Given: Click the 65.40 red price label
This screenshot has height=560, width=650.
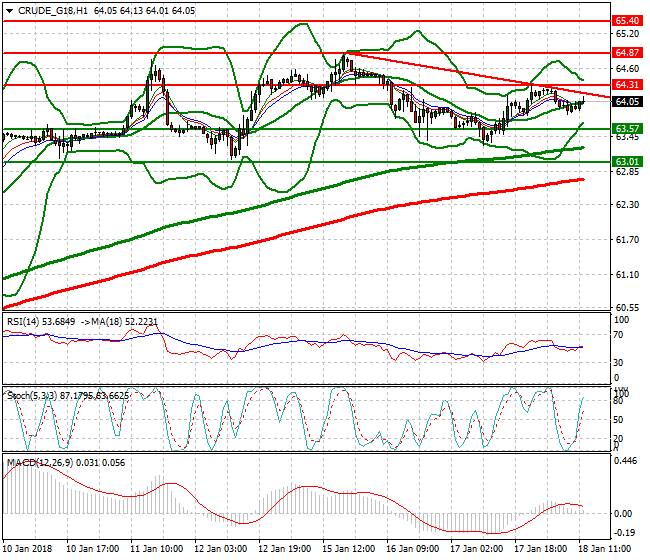Looking at the screenshot, I should 628,21.
